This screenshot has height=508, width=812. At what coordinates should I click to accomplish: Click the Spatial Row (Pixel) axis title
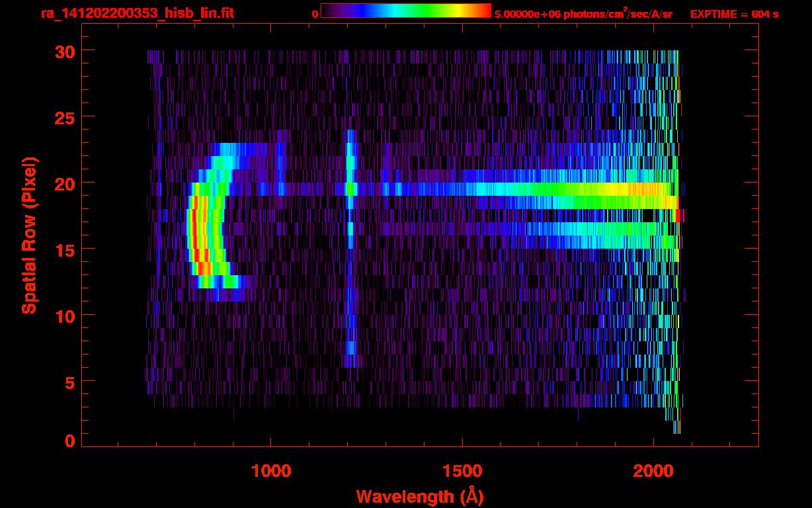coord(29,235)
